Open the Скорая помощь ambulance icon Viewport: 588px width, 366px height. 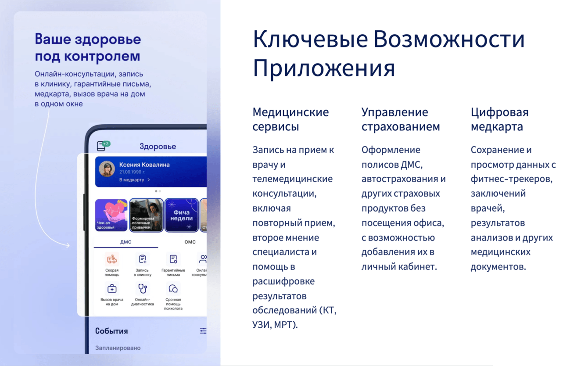point(112,259)
